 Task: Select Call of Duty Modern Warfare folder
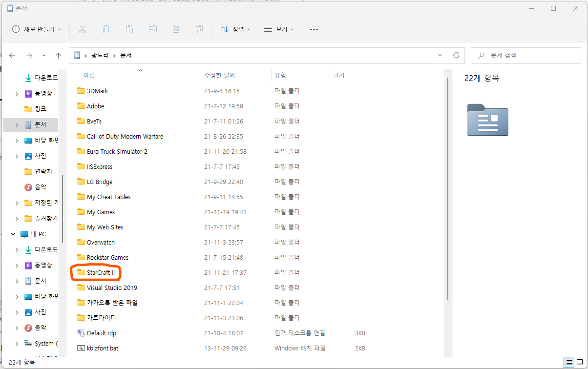pos(120,136)
